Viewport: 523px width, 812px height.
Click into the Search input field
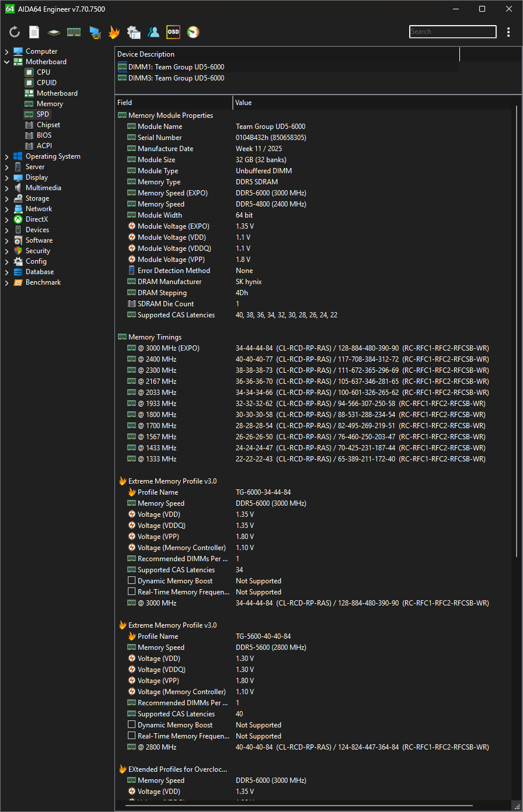(x=452, y=32)
